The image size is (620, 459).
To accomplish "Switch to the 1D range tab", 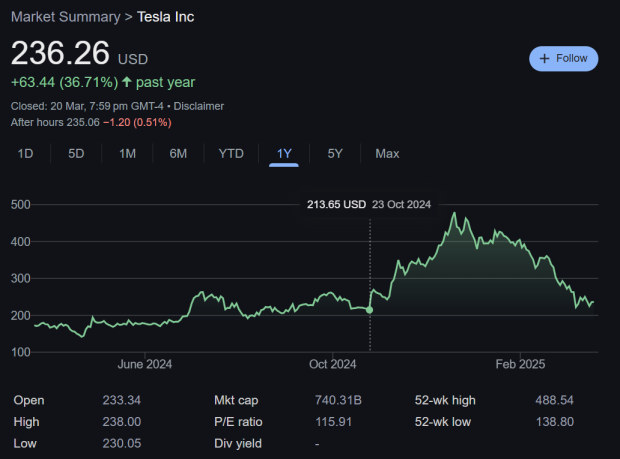I will [25, 153].
